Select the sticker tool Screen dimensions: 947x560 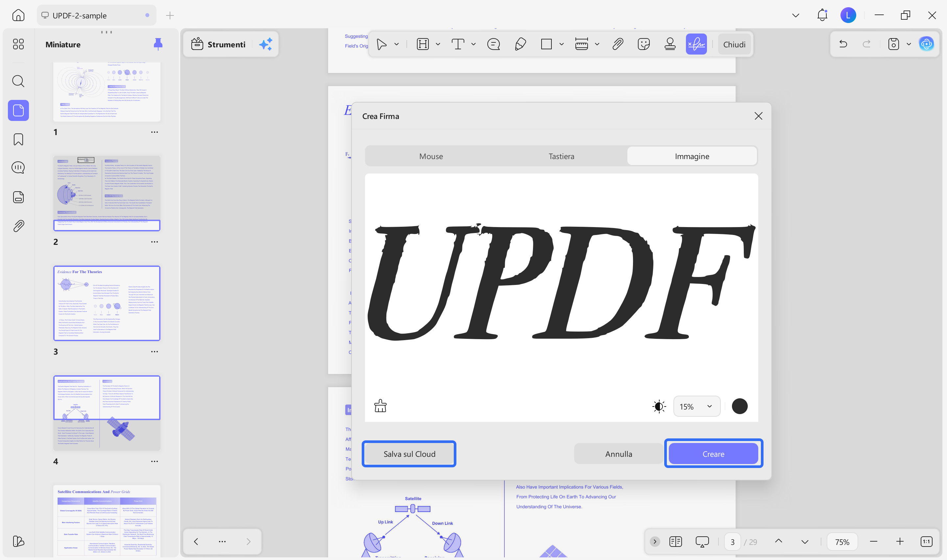pyautogui.click(x=643, y=44)
